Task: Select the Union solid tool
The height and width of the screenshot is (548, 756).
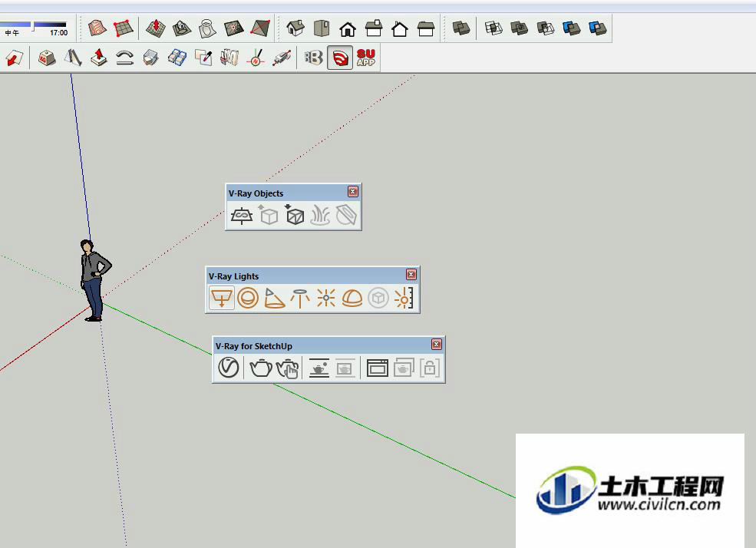Action: (520, 28)
